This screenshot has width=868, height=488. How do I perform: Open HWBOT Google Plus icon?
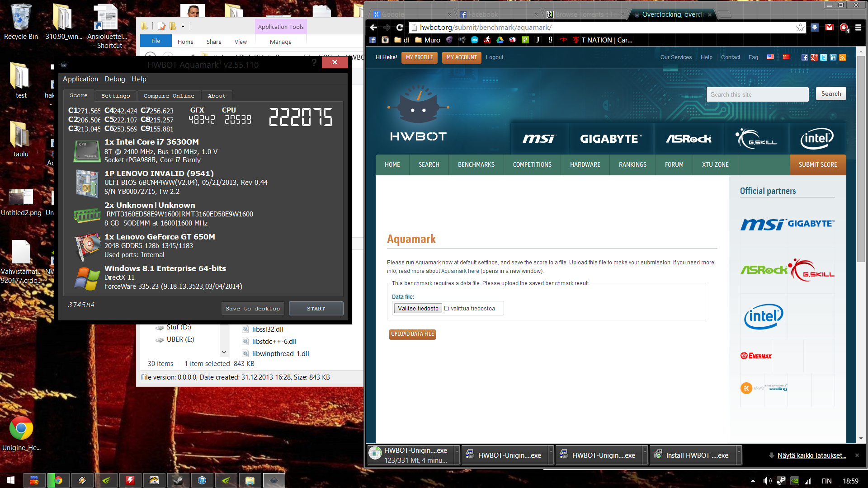pos(814,57)
